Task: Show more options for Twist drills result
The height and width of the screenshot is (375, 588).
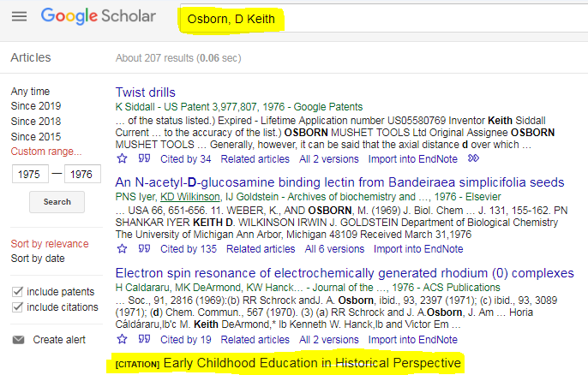Action: point(473,158)
